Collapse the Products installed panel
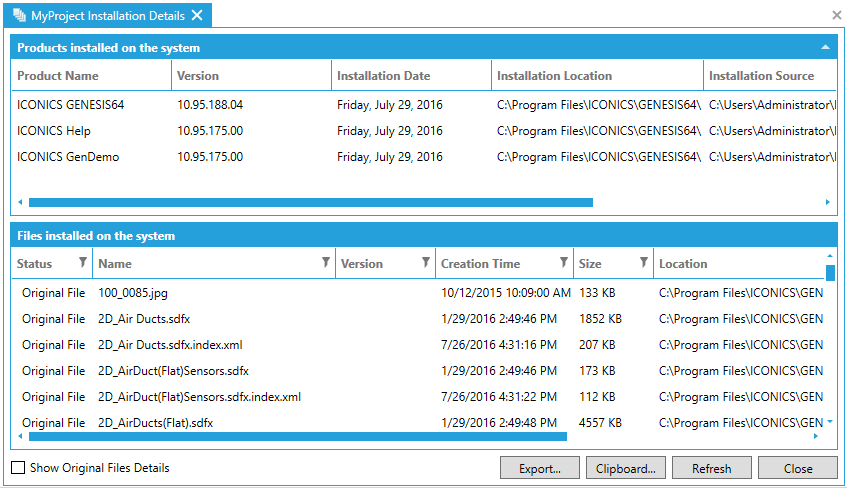 point(825,47)
